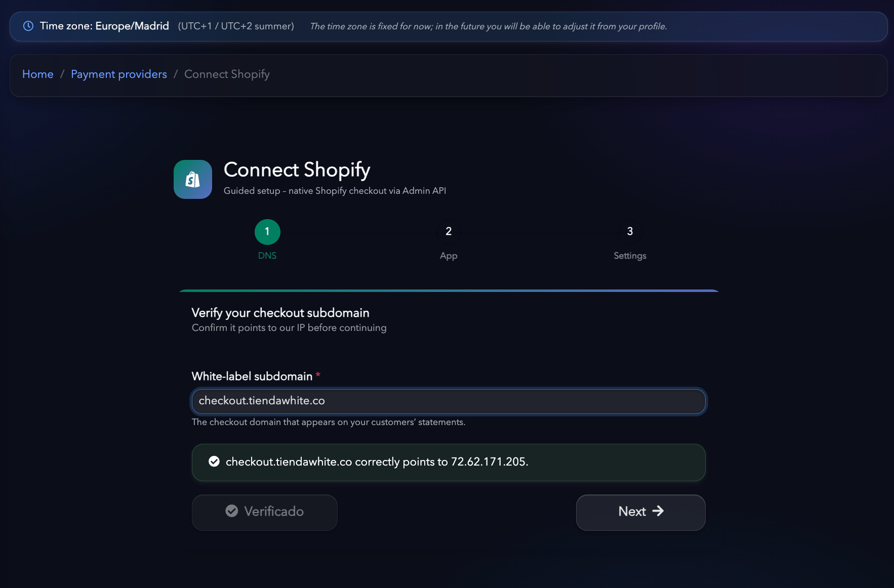894x588 pixels.
Task: Go to Payment providers breadcrumb
Action: coord(119,74)
